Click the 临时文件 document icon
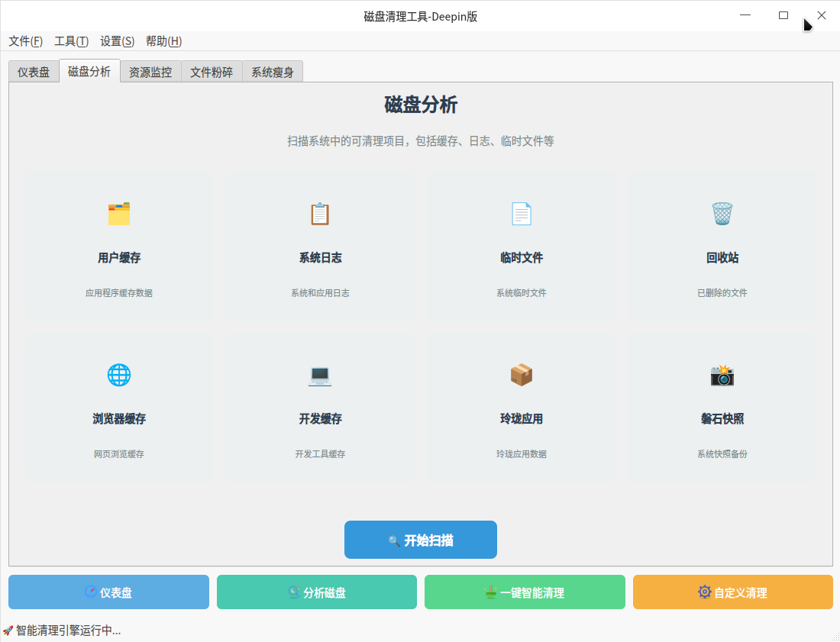Screen dimensions: 840x642 click(x=522, y=215)
